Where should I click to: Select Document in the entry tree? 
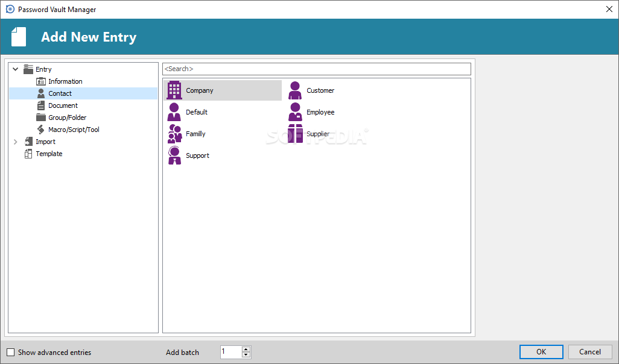tap(63, 105)
